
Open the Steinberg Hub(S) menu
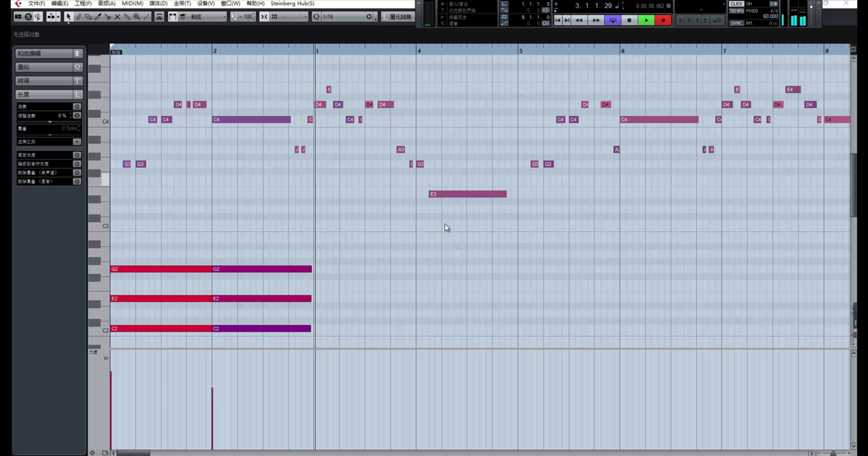coord(292,4)
